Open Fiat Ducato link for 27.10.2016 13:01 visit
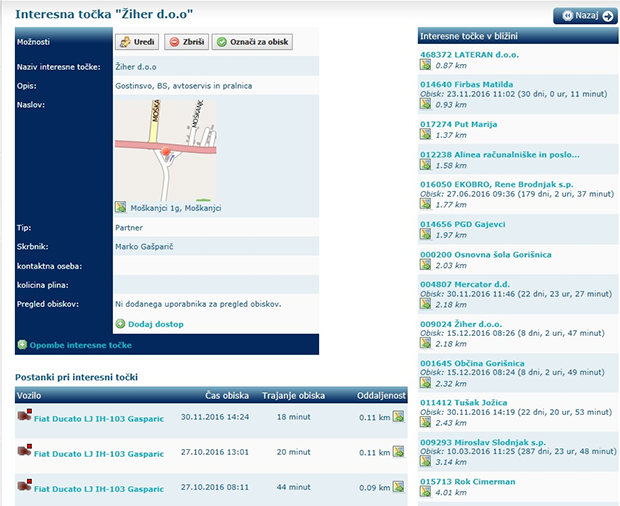 tap(99, 454)
